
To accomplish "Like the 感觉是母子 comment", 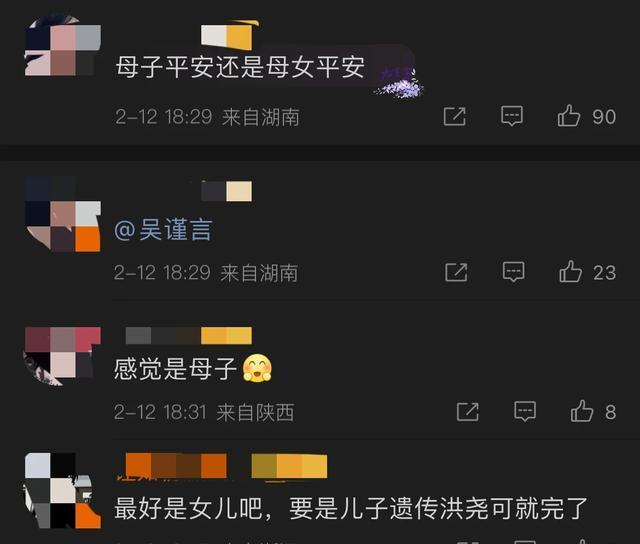I will [x=582, y=411].
